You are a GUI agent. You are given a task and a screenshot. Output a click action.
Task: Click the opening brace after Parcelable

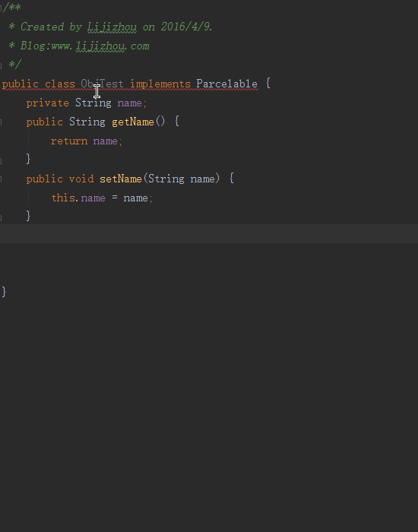tap(268, 84)
